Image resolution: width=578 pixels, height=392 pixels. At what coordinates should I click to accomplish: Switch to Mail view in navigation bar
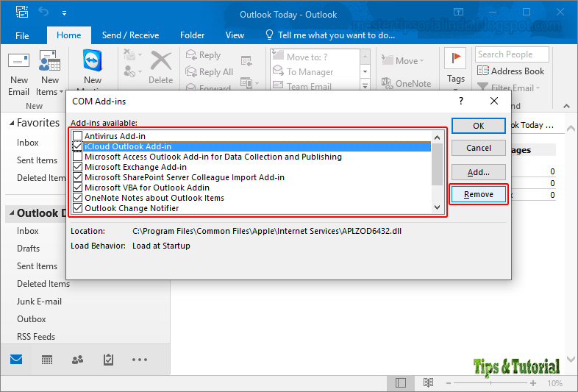coord(16,359)
